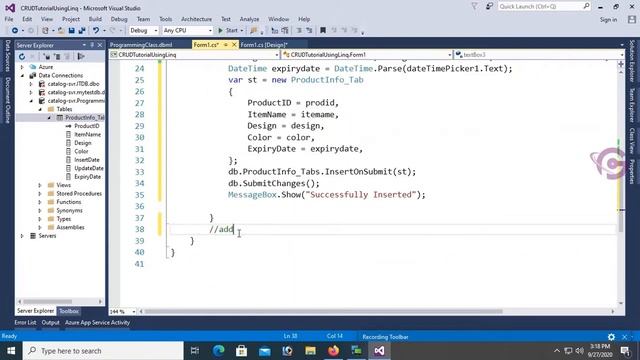Expand the Views folder
The height and width of the screenshot is (360, 640).
(x=40, y=185)
